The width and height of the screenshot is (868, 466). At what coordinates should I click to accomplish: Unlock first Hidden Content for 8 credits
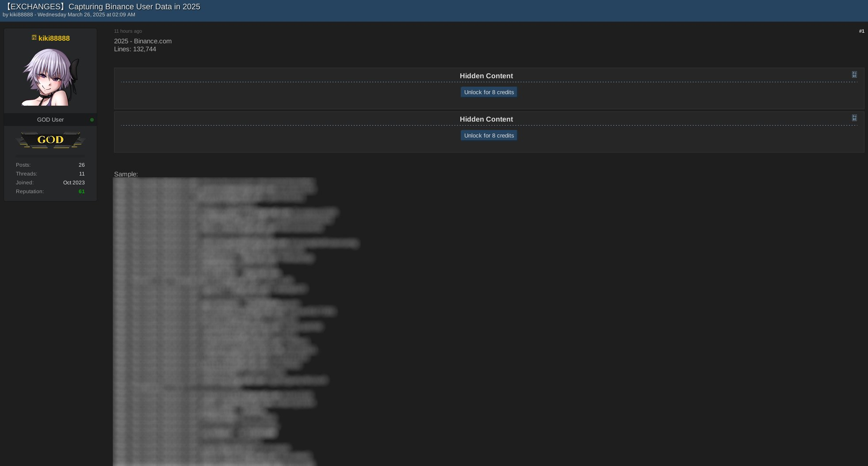(489, 92)
